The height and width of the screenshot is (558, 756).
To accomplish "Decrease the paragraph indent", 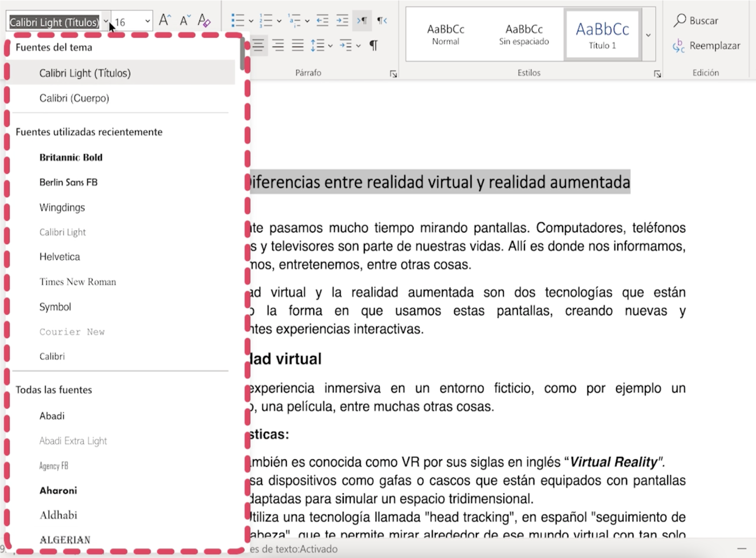I will [x=322, y=21].
